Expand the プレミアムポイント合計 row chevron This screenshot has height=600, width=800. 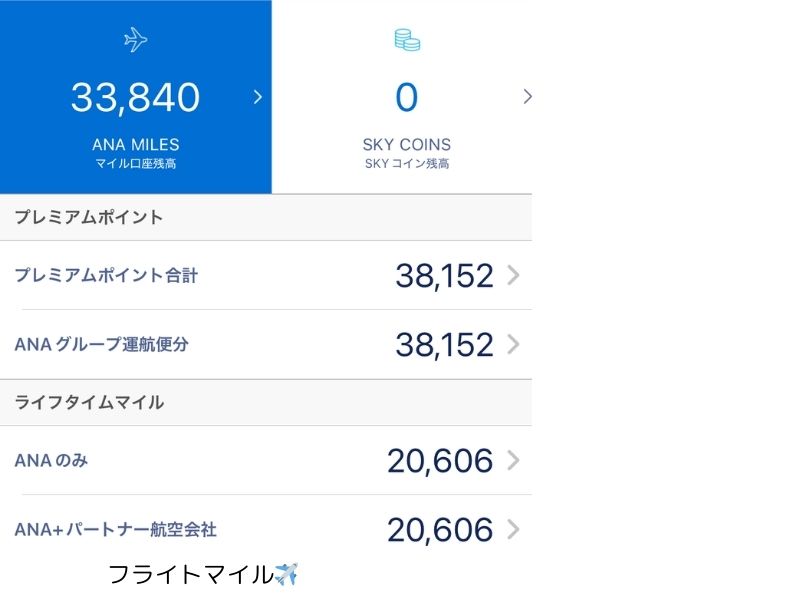[x=513, y=275]
